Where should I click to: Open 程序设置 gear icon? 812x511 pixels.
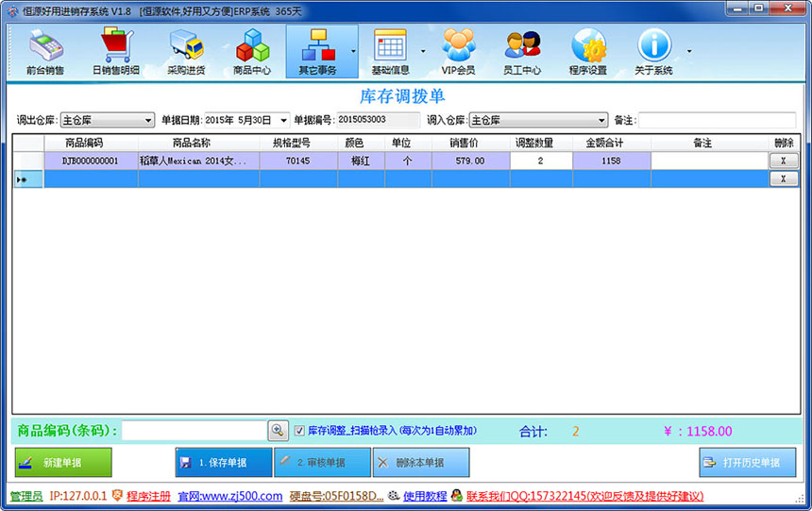(587, 51)
